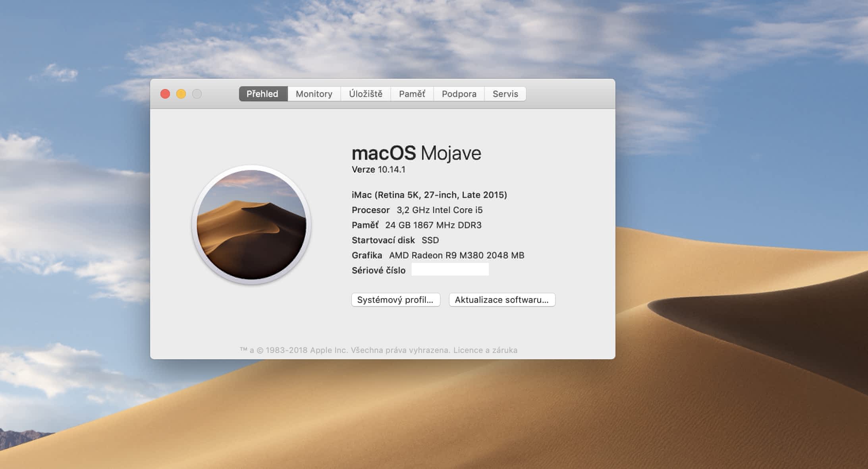Switch to the Přehled tab
The height and width of the screenshot is (469, 868).
click(262, 94)
